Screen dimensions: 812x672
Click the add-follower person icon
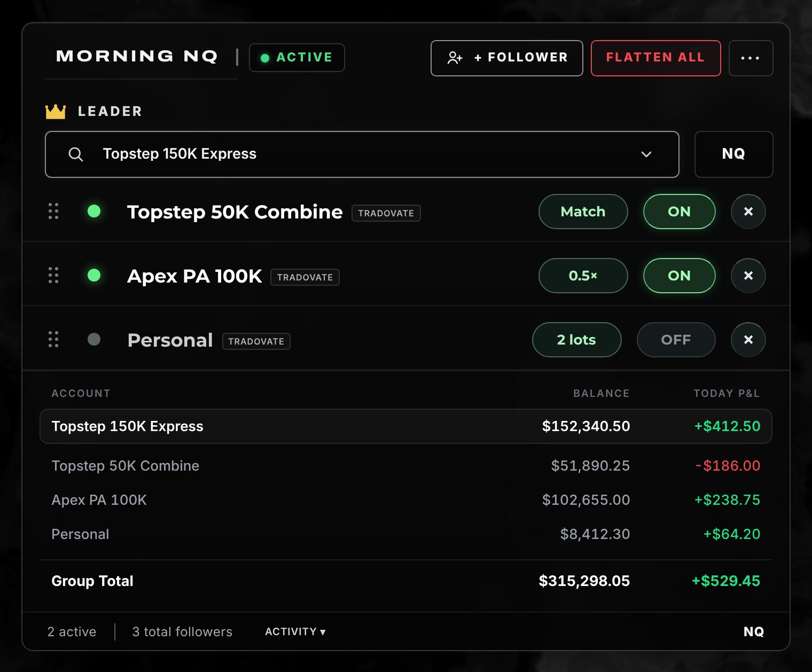[455, 58]
